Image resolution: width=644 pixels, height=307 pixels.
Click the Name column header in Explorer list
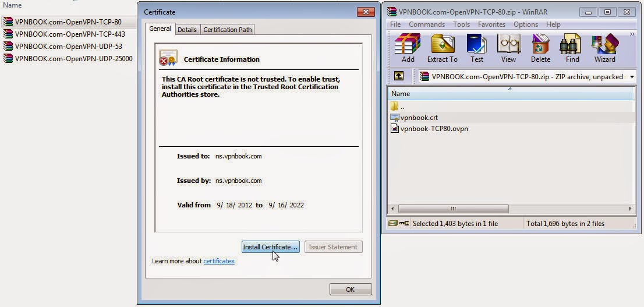coord(12,5)
